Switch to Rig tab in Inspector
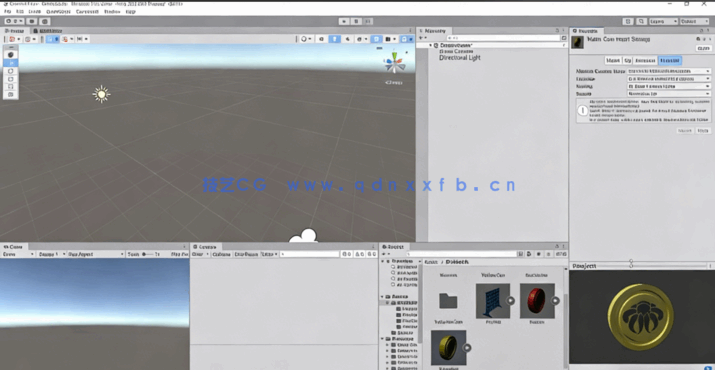This screenshot has width=715, height=370. tap(627, 60)
